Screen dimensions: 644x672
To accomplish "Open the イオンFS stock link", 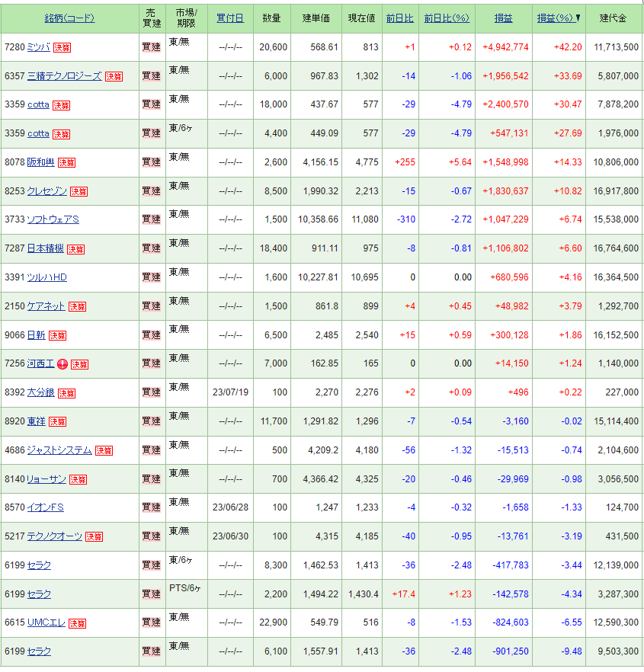I will (x=45, y=507).
